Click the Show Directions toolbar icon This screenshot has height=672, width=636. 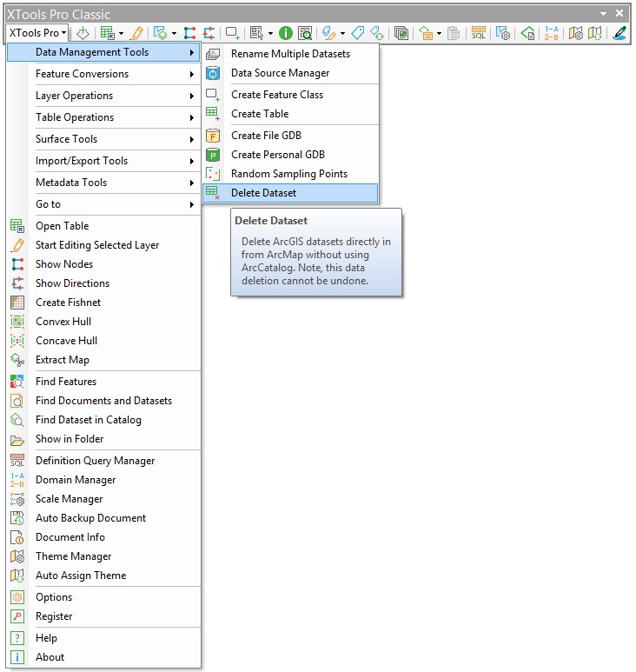[209, 33]
